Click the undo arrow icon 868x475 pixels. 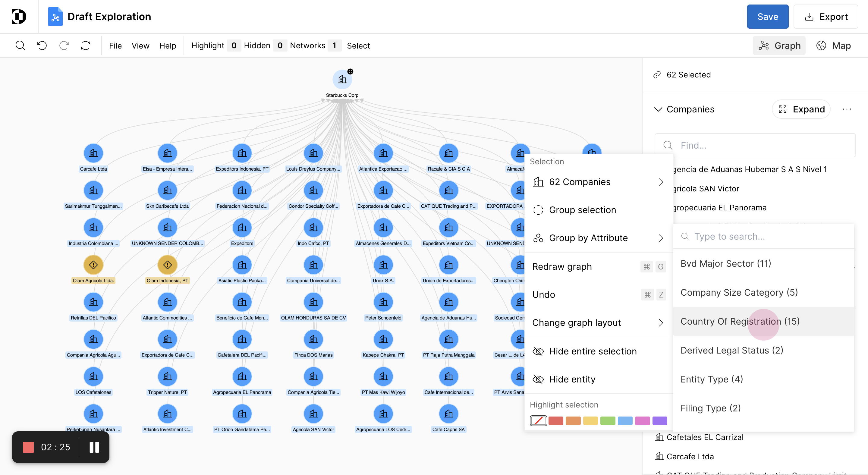(42, 46)
